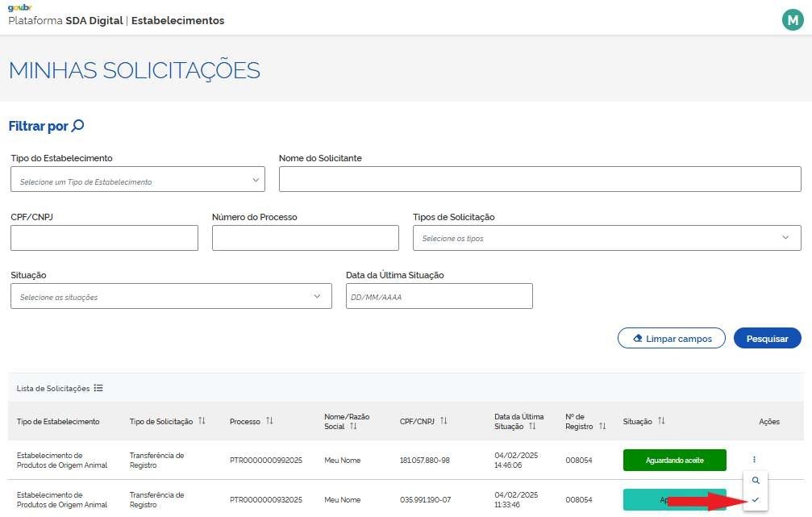Focus the Data da Última Situação date field
Screen dimensions: 812x517
[439, 296]
